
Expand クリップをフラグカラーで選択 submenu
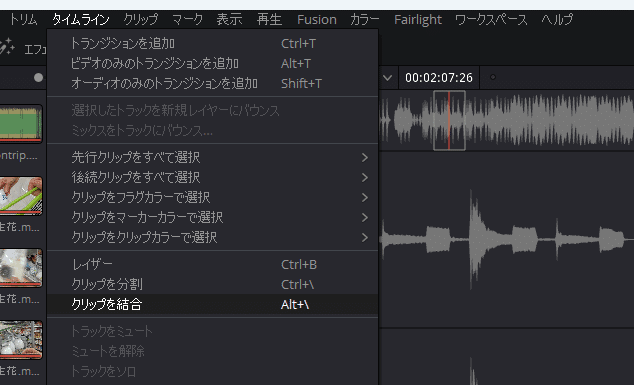click(x=213, y=197)
